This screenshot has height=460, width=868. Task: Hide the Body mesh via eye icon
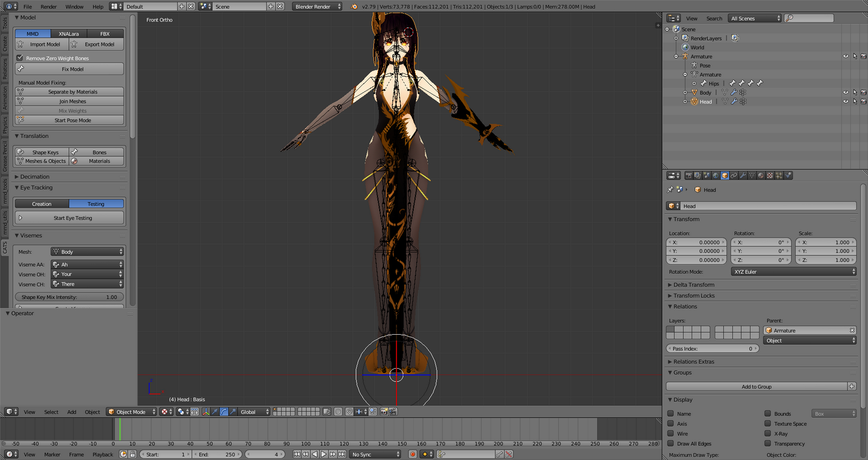[x=845, y=92]
